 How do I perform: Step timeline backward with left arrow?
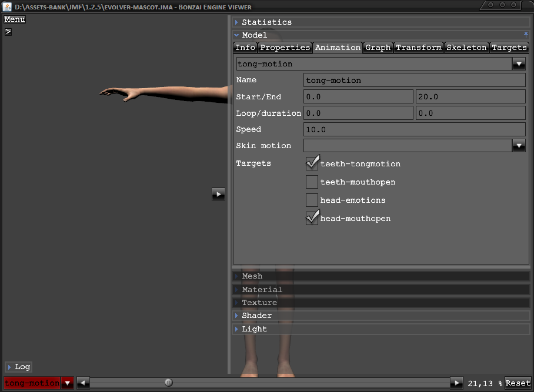pyautogui.click(x=83, y=383)
